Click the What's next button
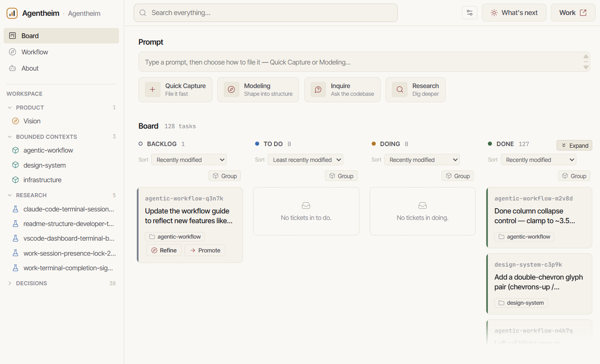The width and height of the screenshot is (600, 364). (514, 13)
